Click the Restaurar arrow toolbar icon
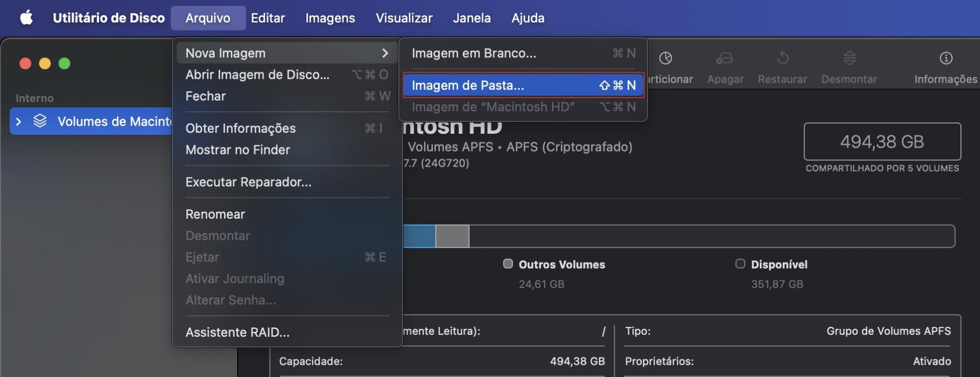 [782, 58]
